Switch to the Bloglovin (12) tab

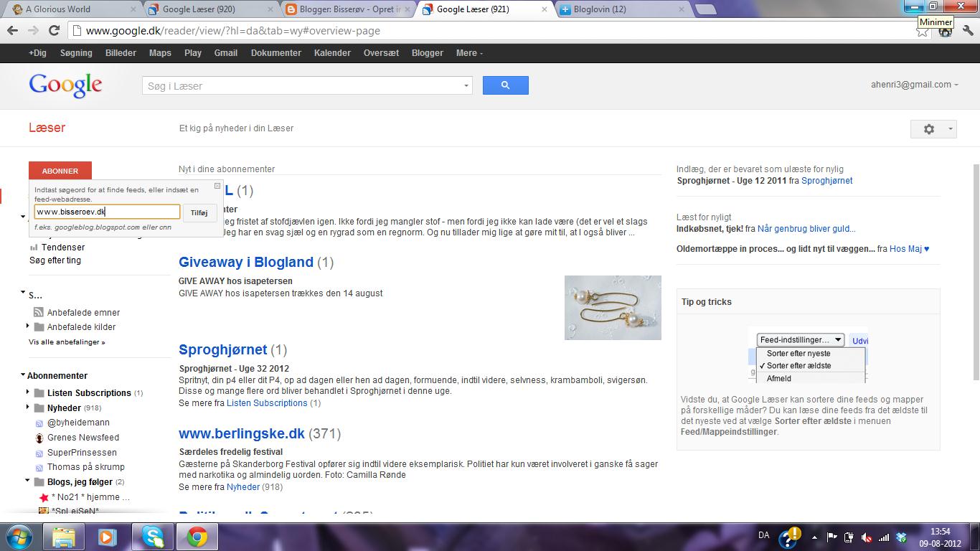point(621,9)
